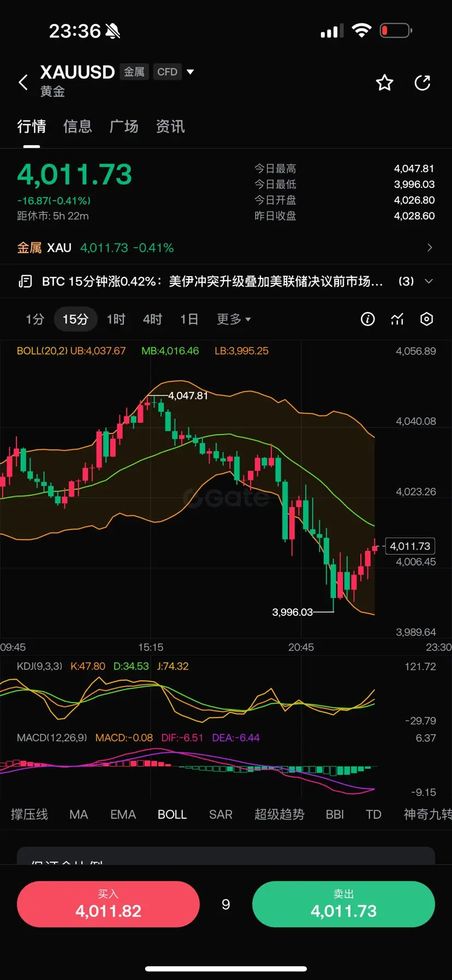Select the 1日 timeframe
This screenshot has width=452, height=980.
coord(189,319)
